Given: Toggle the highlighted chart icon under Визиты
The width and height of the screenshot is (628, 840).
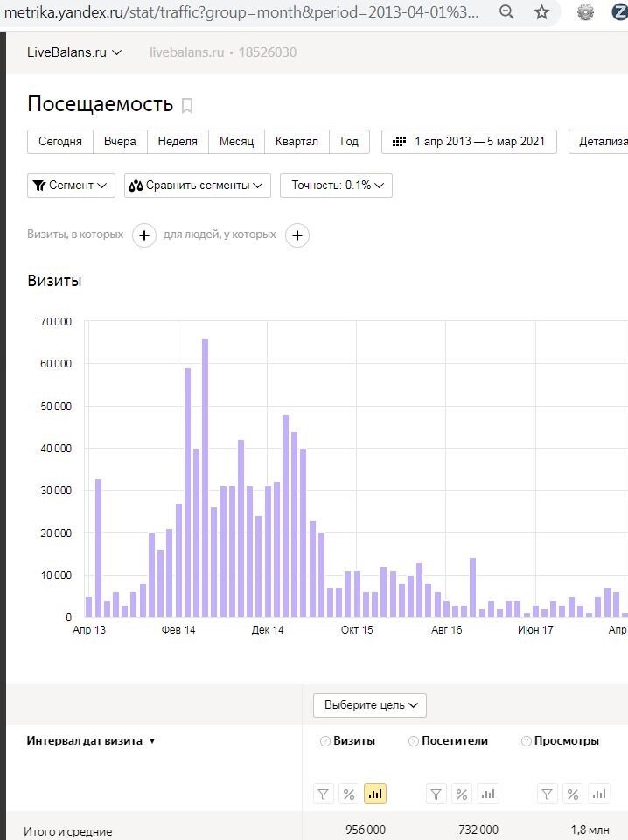Looking at the screenshot, I should pyautogui.click(x=374, y=794).
